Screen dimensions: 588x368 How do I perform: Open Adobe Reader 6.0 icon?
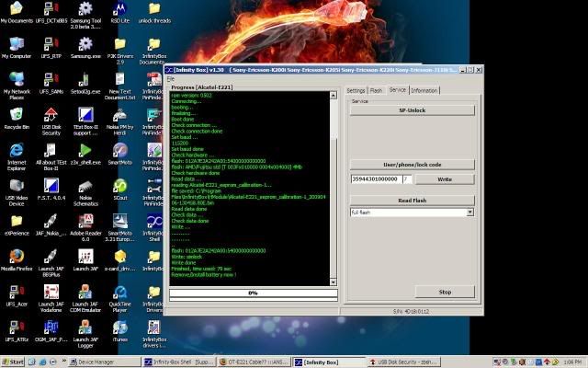pyautogui.click(x=85, y=222)
